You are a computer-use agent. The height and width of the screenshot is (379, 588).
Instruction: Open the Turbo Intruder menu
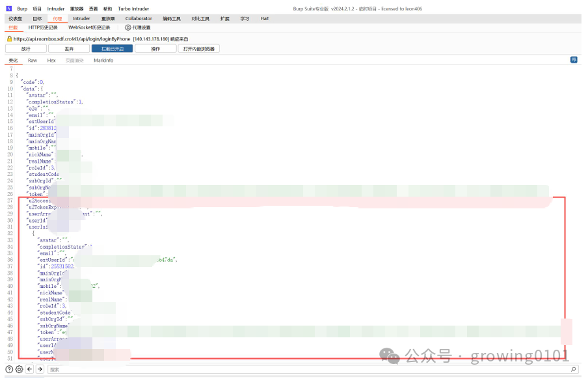[133, 8]
